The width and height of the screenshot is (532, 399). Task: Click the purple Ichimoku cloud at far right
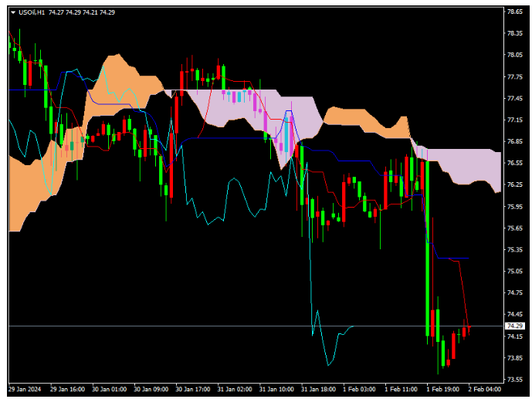pyautogui.click(x=471, y=166)
